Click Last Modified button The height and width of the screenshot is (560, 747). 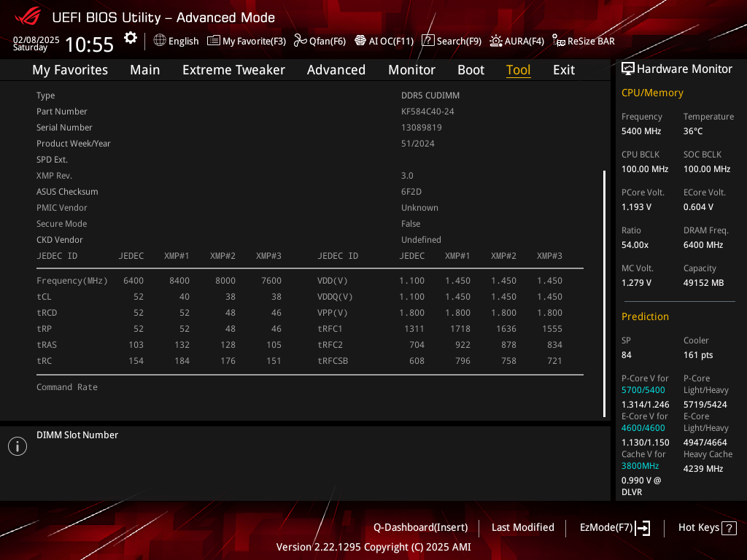point(522,527)
